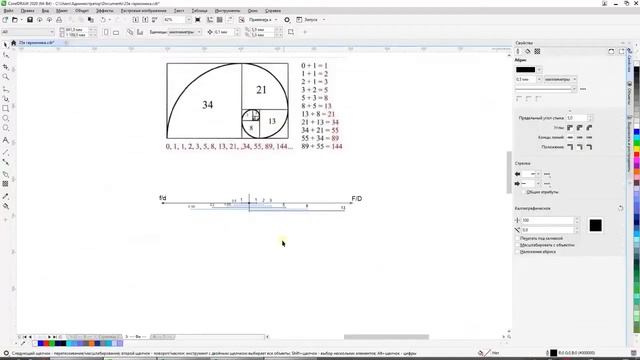Image resolution: width=640 pixels, height=360 pixels.
Task: Select the Drop Shadow effects tool
Action: pyautogui.click(x=6, y=174)
